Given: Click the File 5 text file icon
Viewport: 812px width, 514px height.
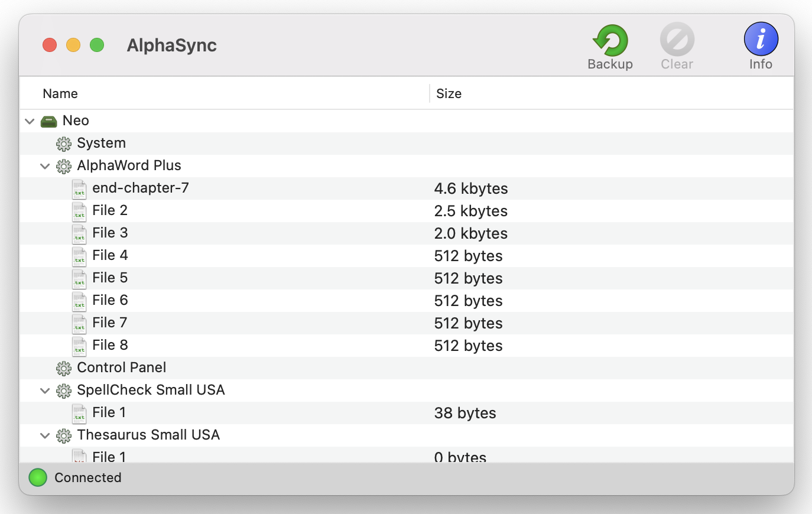Looking at the screenshot, I should [x=79, y=279].
